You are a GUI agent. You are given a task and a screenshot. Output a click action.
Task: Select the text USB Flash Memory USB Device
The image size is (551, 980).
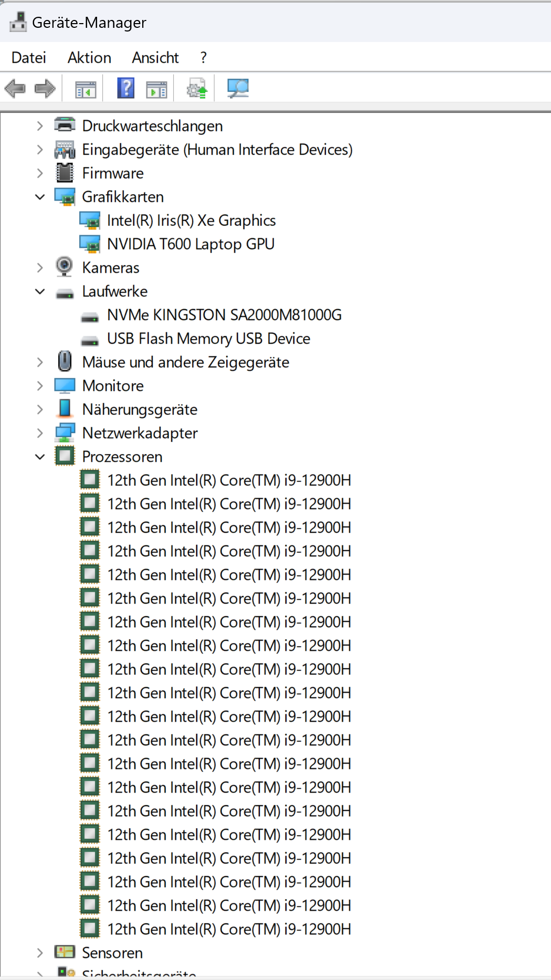click(208, 339)
